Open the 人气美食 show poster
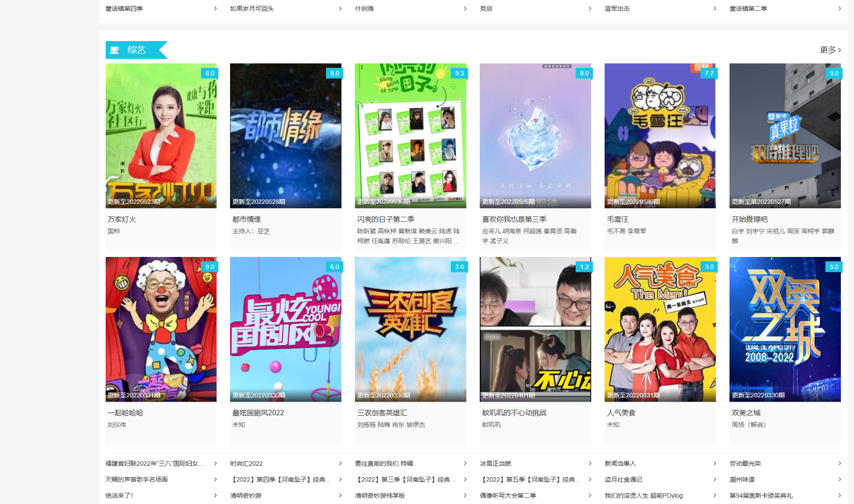Viewport: 854px width, 504px height. 660,329
